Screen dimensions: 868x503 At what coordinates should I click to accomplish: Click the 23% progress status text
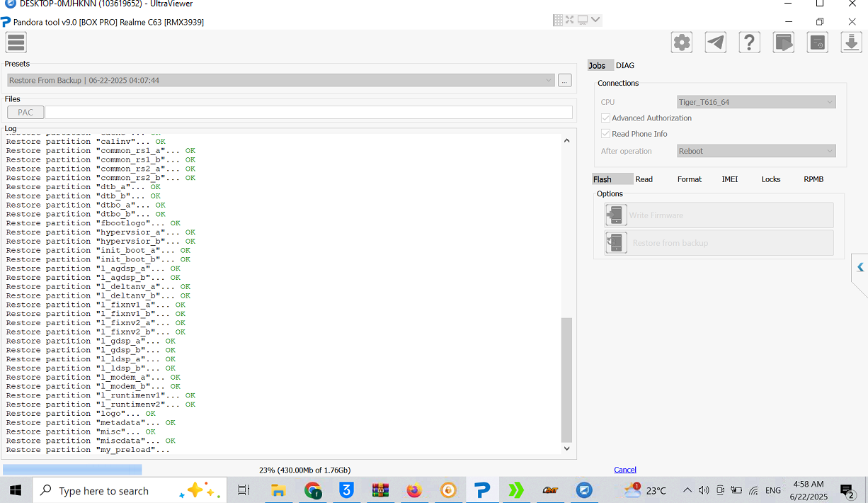[x=305, y=470]
